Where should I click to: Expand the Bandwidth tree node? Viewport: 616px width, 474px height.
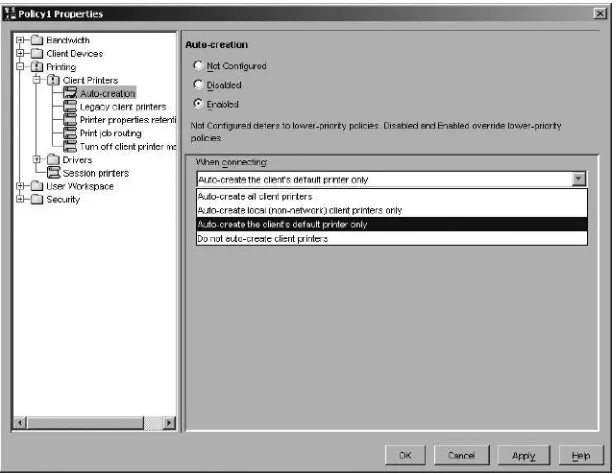coord(20,40)
